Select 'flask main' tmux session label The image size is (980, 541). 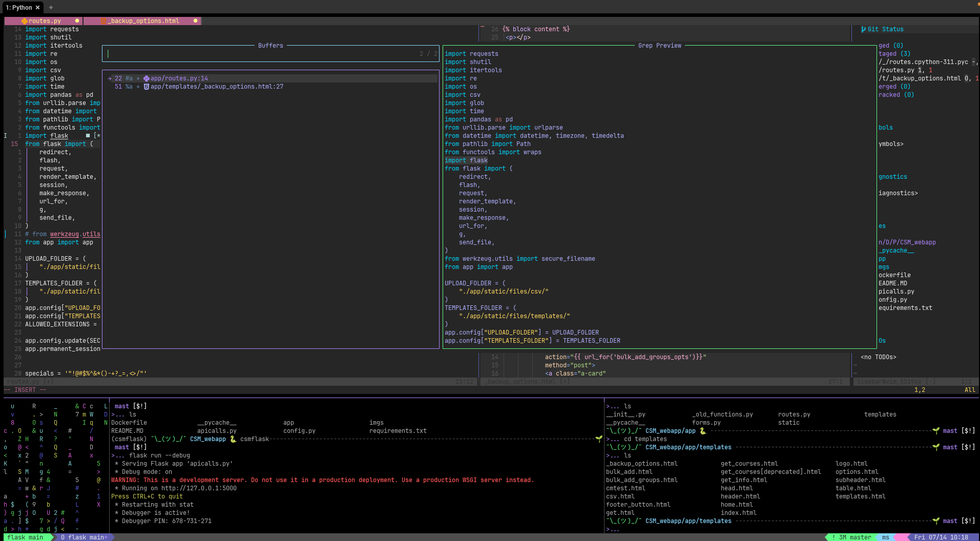tap(25, 537)
